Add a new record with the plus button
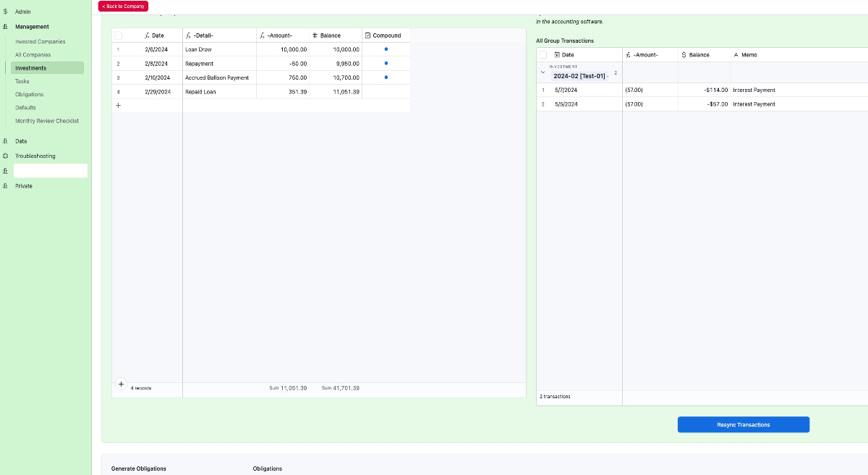The width and height of the screenshot is (868, 475). coord(118,105)
